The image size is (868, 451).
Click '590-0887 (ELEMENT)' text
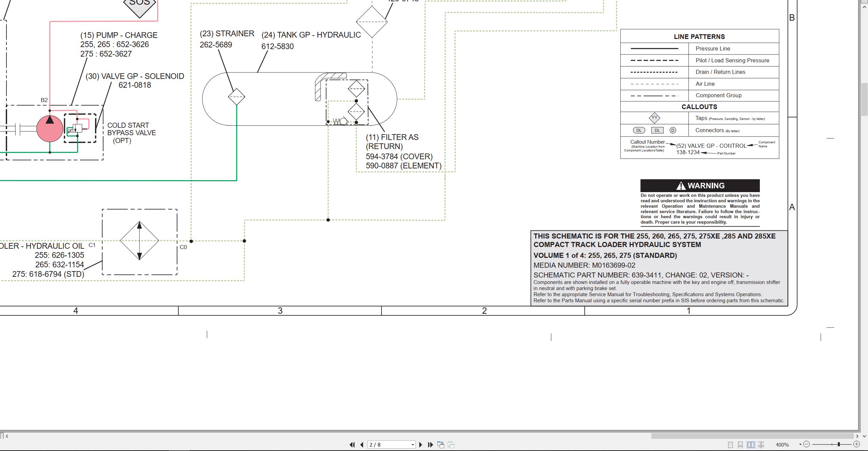(x=403, y=166)
